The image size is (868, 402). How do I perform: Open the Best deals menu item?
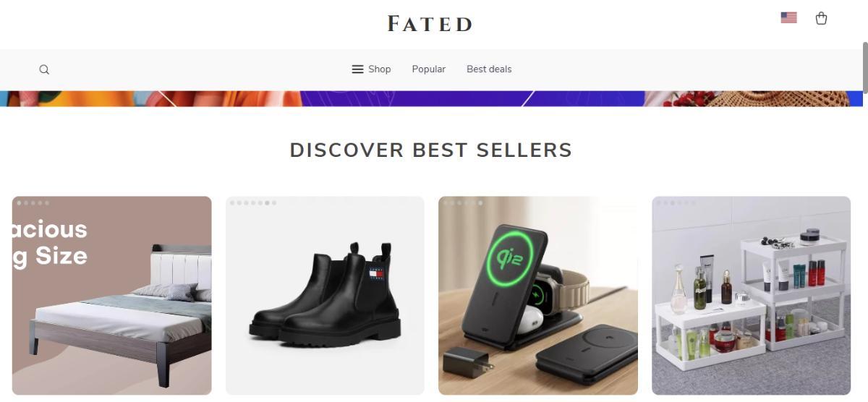tap(489, 69)
